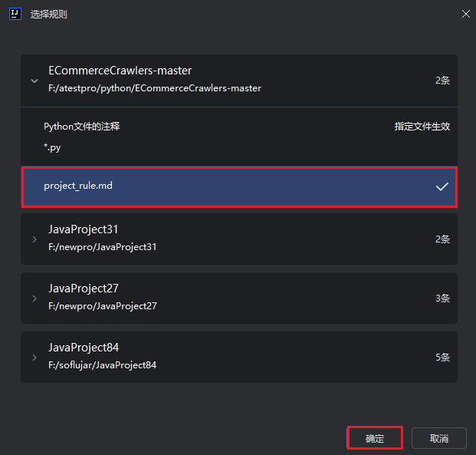Image resolution: width=476 pixels, height=455 pixels.
Task: Click the JavaProject27 project name
Action: (x=83, y=288)
